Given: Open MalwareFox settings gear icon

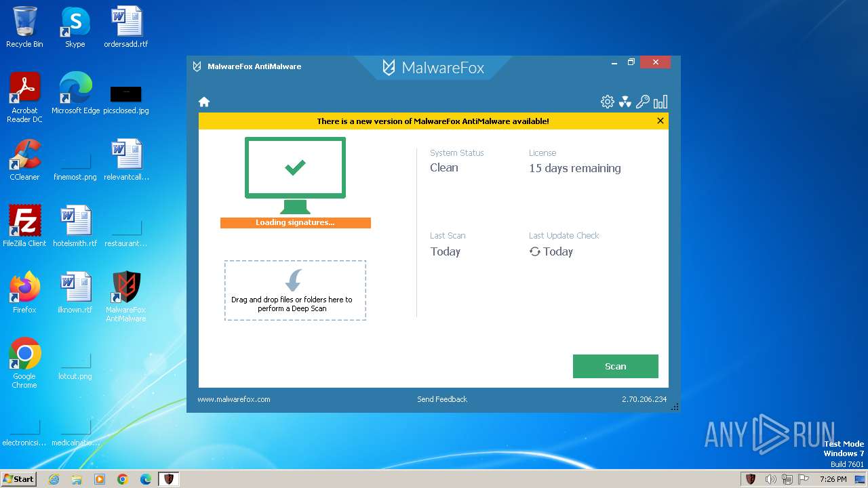Looking at the screenshot, I should click(608, 102).
